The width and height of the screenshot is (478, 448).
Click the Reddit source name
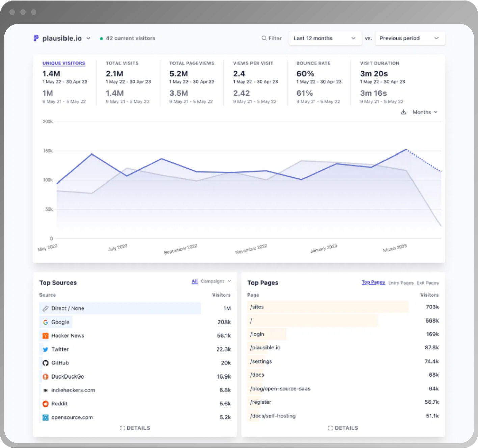(59, 404)
